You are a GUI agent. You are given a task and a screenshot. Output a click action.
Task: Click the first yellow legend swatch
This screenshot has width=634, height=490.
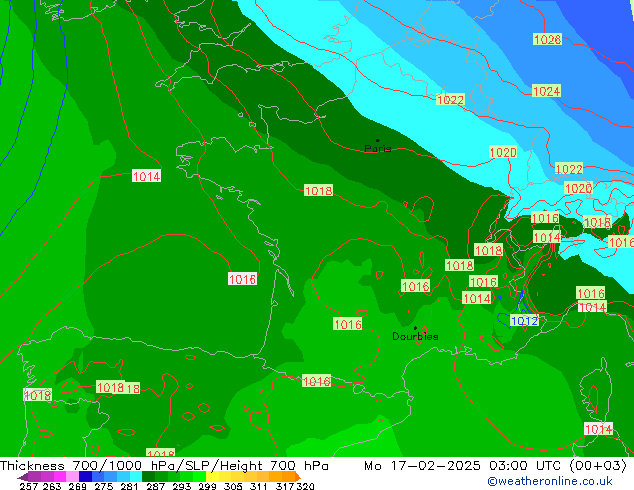click(x=212, y=476)
